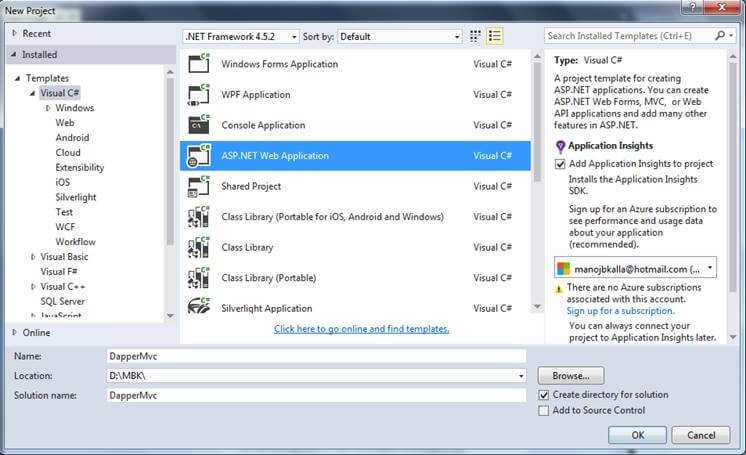746x455 pixels.
Task: Open the help question mark button
Action: click(692, 7)
